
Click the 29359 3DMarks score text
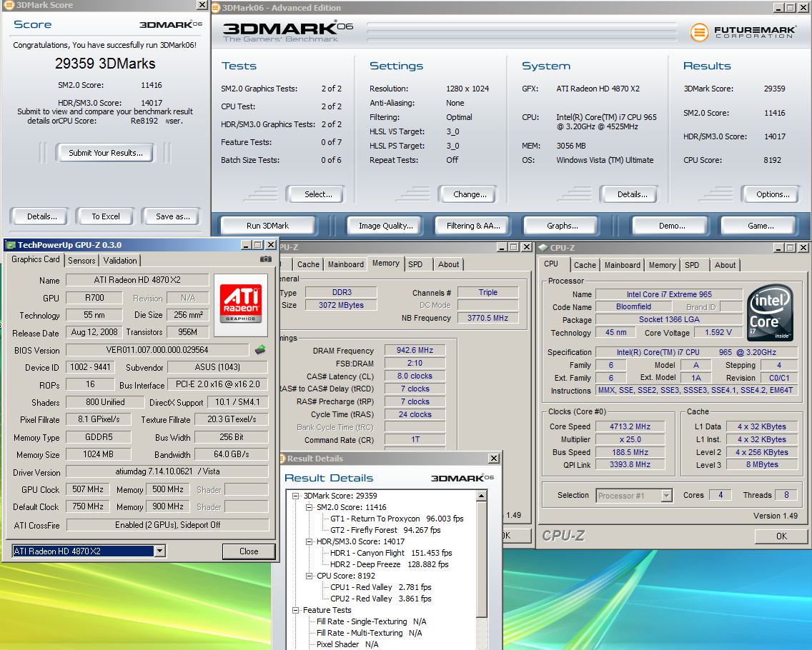105,64
